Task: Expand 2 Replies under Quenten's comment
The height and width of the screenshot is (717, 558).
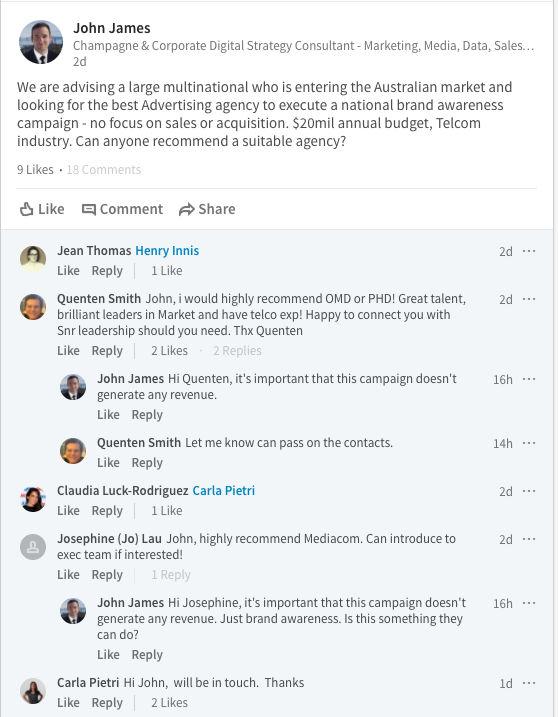Action: (237, 351)
